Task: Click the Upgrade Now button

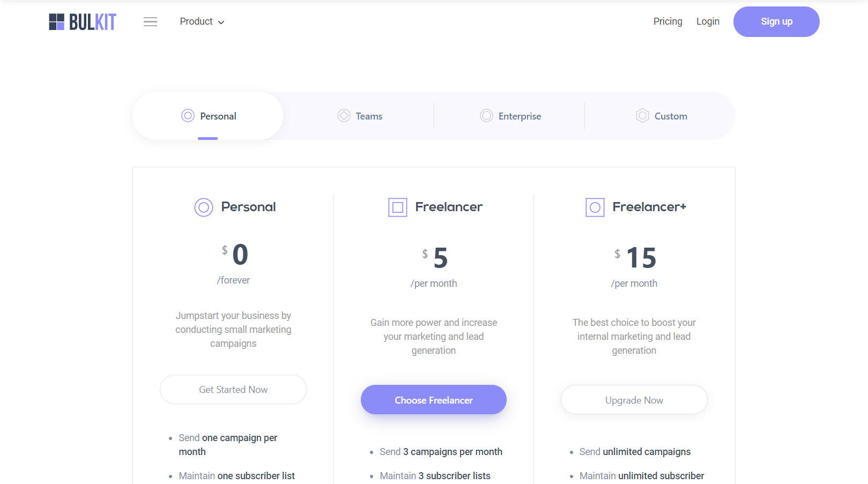Action: point(634,400)
